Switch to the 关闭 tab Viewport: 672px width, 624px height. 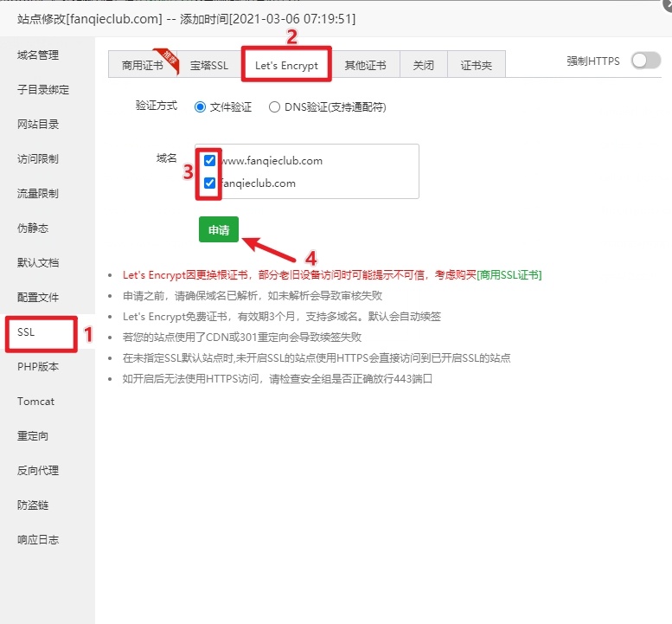coord(424,65)
